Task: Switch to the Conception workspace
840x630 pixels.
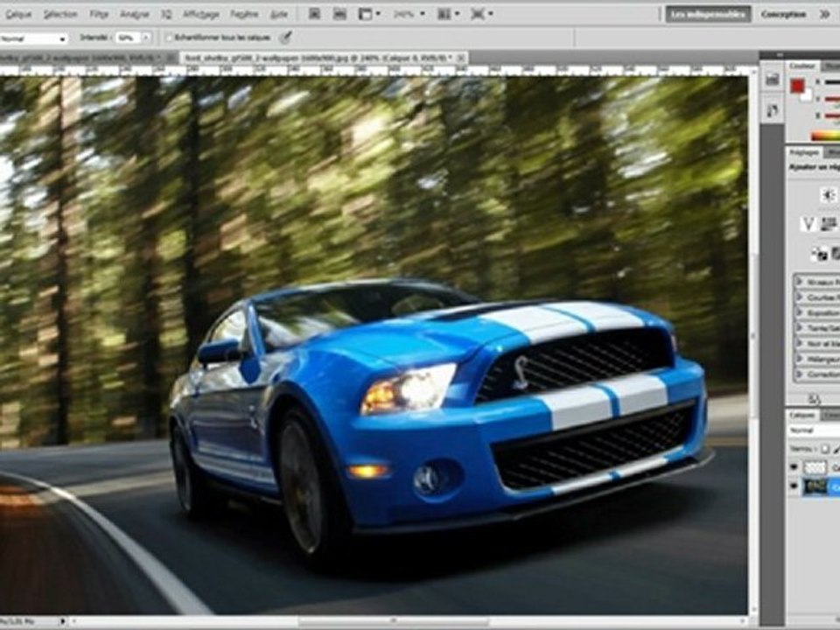Action: click(x=783, y=15)
